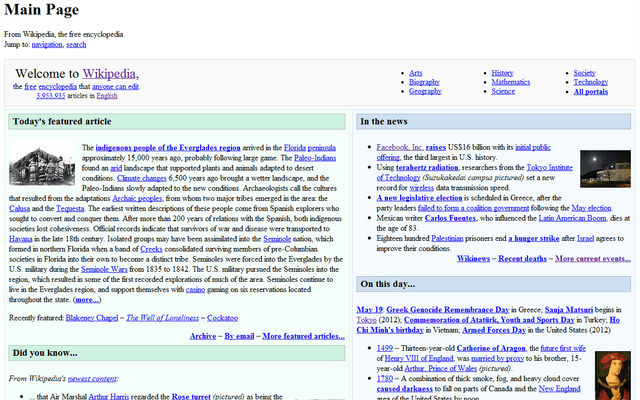Click More featured articles link
This screenshot has height=400, width=640.
coord(303,336)
